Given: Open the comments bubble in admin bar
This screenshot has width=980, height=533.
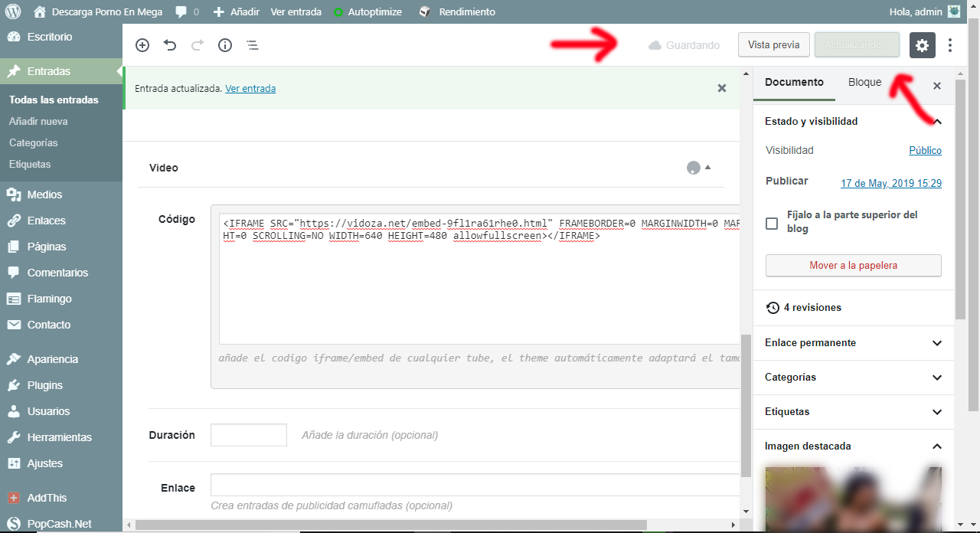Looking at the screenshot, I should [x=187, y=11].
